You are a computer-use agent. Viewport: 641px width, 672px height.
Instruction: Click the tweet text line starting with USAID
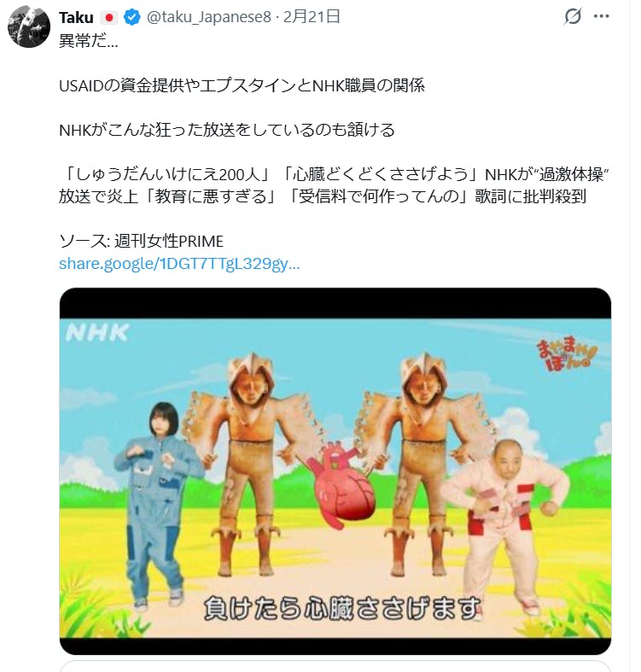click(x=242, y=85)
